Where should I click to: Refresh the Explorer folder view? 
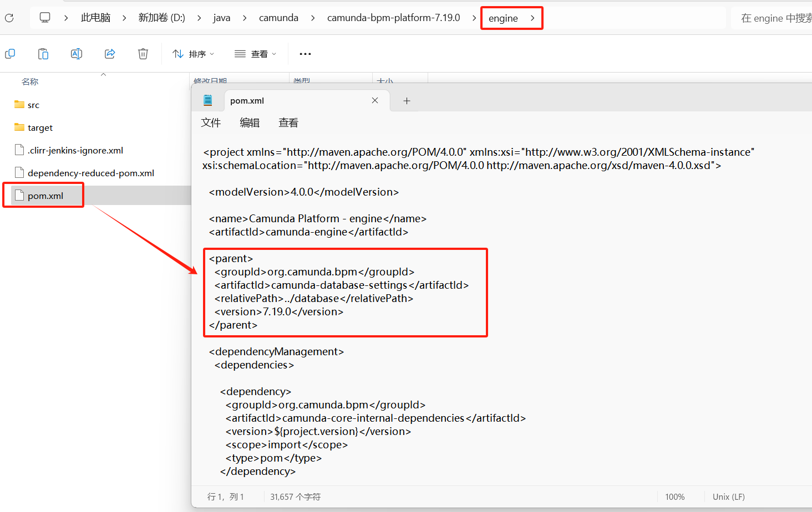point(9,18)
